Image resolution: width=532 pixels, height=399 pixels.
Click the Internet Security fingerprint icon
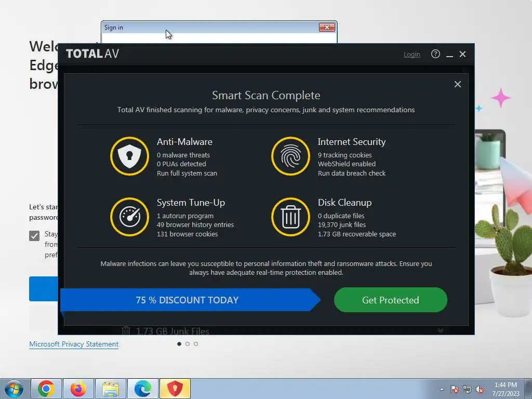coord(290,156)
